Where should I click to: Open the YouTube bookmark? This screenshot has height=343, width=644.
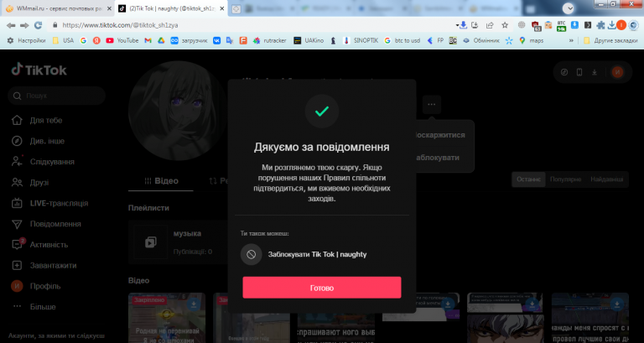coord(122,40)
